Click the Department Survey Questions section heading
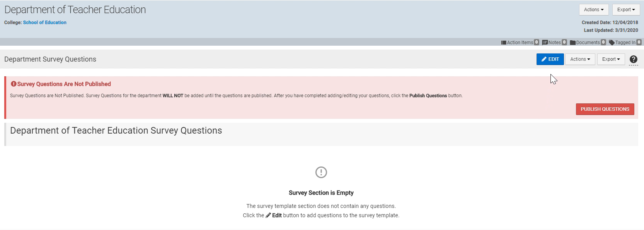 point(50,59)
